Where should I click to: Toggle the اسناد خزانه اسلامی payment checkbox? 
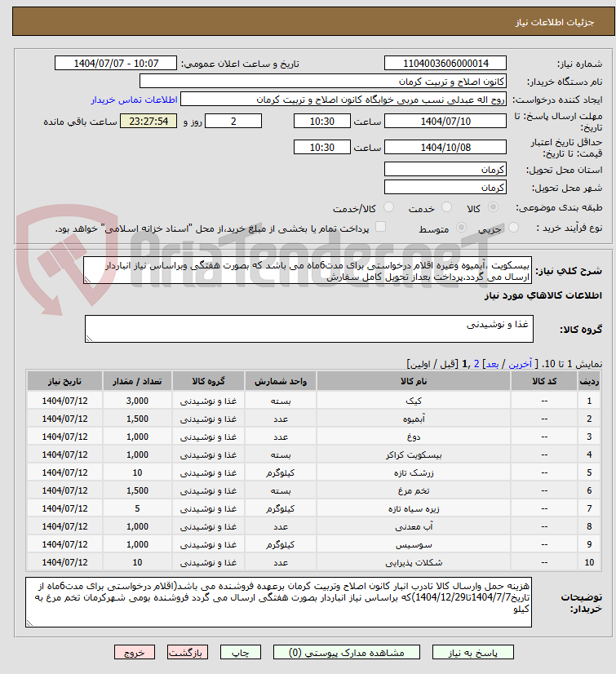point(380,227)
